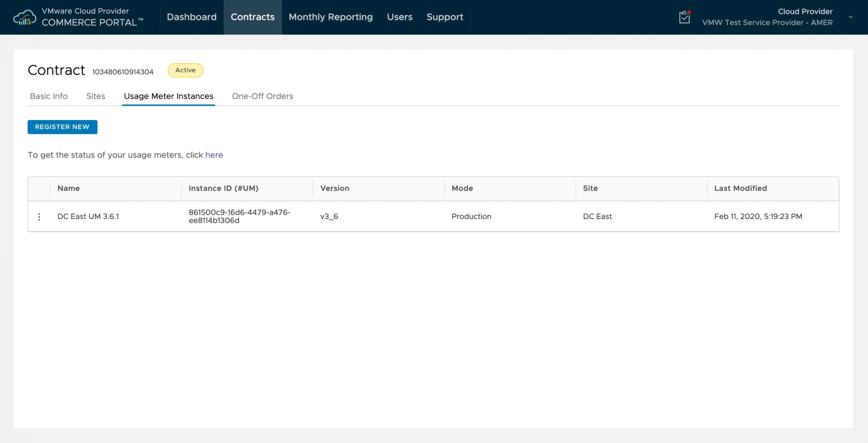Click the Commerce Portal cloud logo icon

tap(24, 17)
